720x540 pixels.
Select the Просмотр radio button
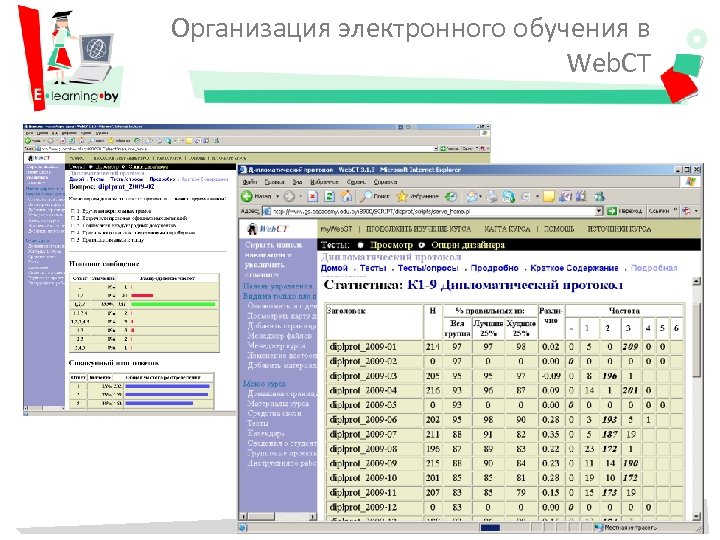(360, 245)
